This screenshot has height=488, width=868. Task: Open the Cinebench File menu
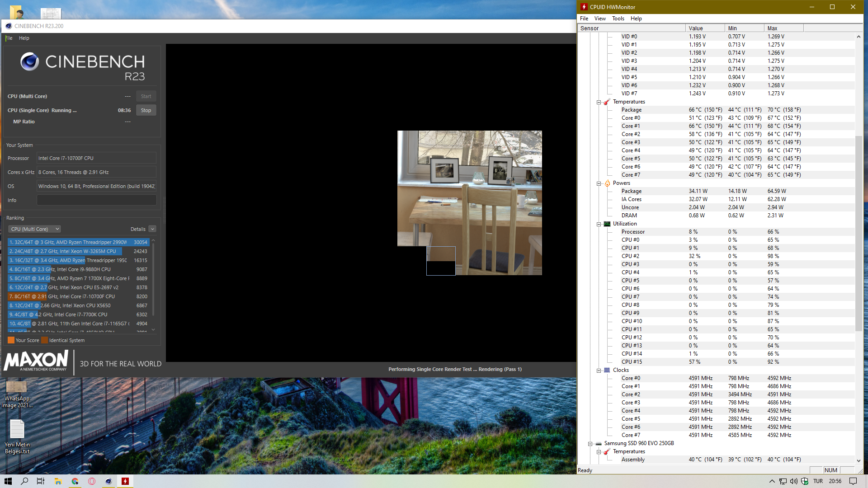click(9, 38)
